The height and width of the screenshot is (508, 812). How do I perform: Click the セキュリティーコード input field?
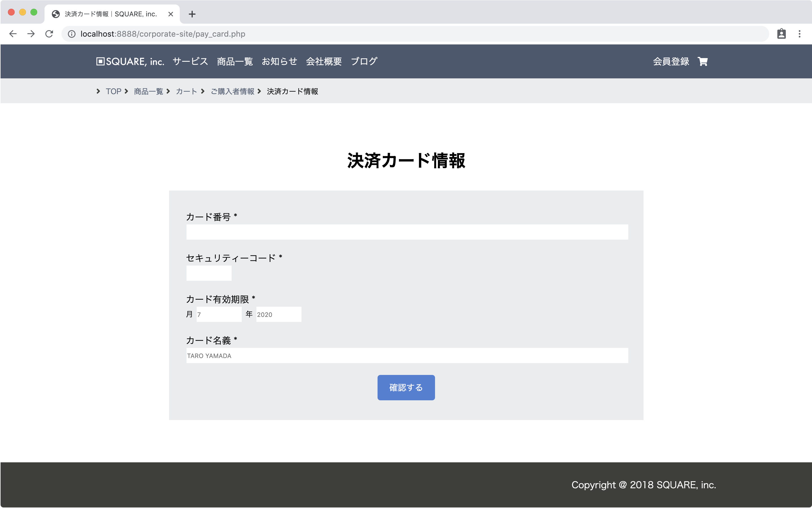click(x=209, y=273)
